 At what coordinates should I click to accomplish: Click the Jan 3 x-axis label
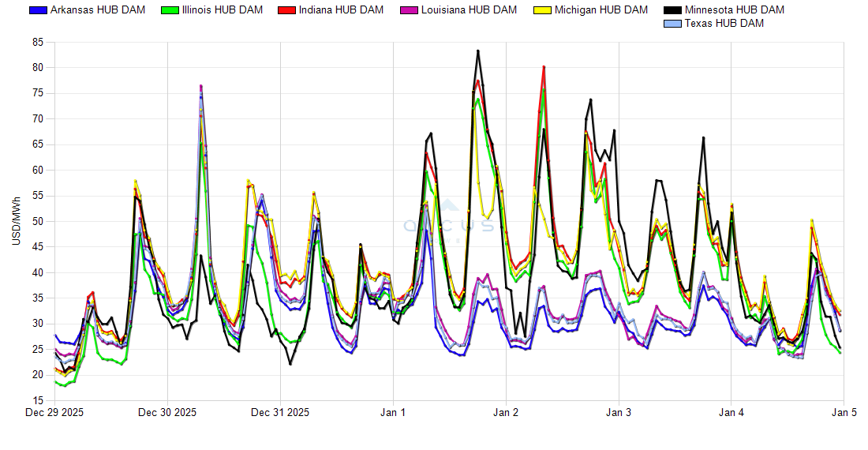619,412
